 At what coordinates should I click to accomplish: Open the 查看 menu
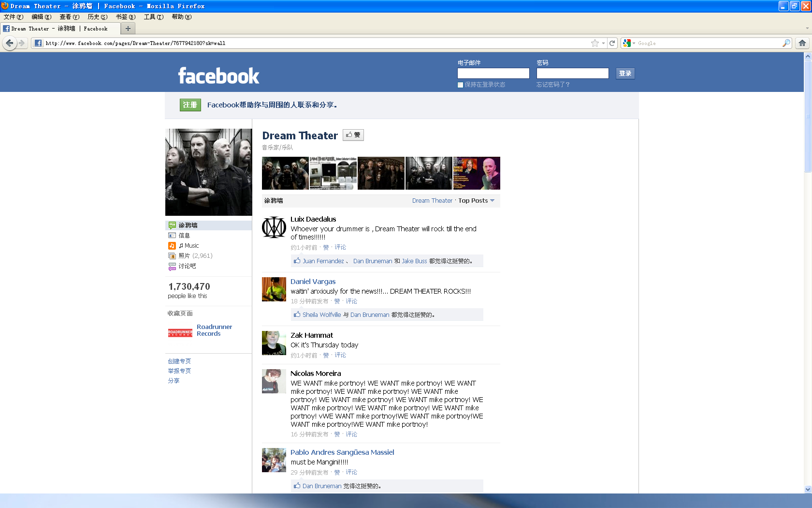[70, 17]
